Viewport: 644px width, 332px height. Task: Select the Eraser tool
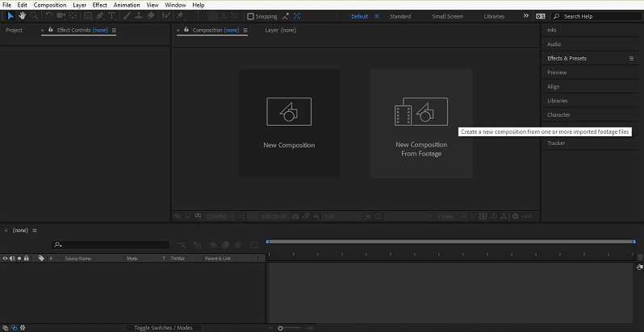pyautogui.click(x=151, y=15)
